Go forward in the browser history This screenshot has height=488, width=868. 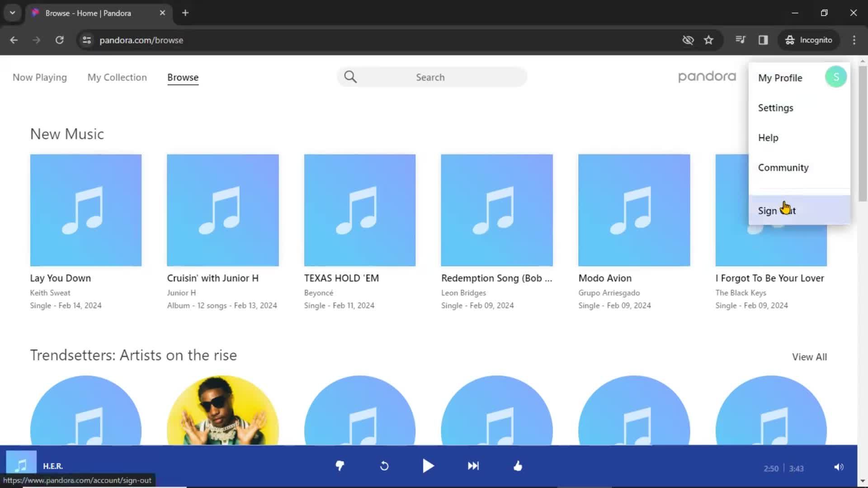point(37,40)
